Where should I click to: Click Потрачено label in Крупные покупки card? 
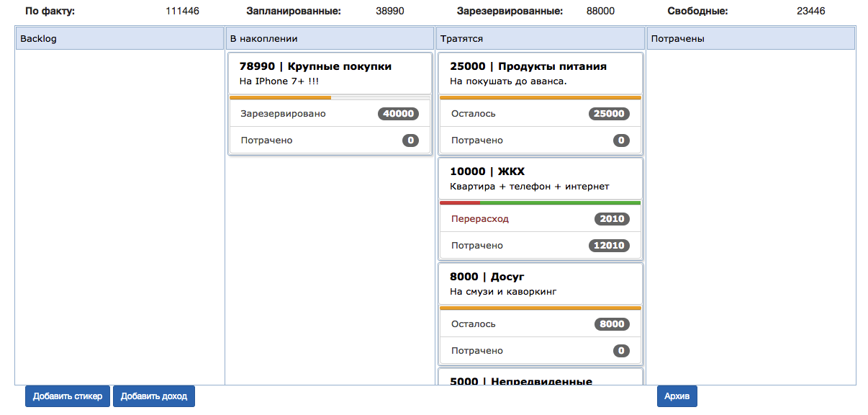(266, 140)
